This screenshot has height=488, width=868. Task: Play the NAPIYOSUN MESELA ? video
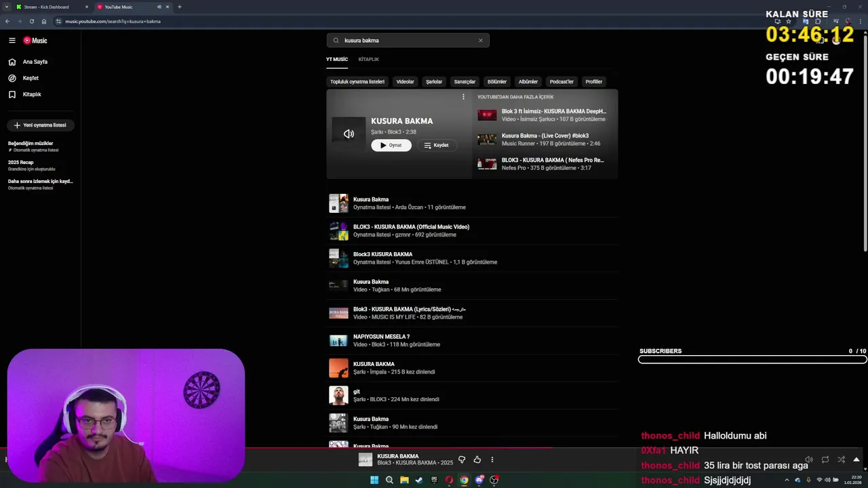[x=472, y=341]
